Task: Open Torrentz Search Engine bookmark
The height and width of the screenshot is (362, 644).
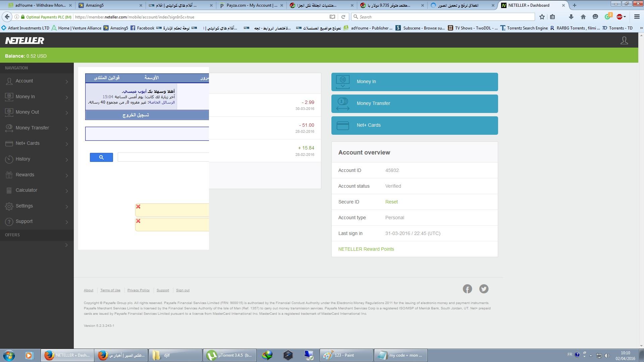Action: click(x=524, y=28)
